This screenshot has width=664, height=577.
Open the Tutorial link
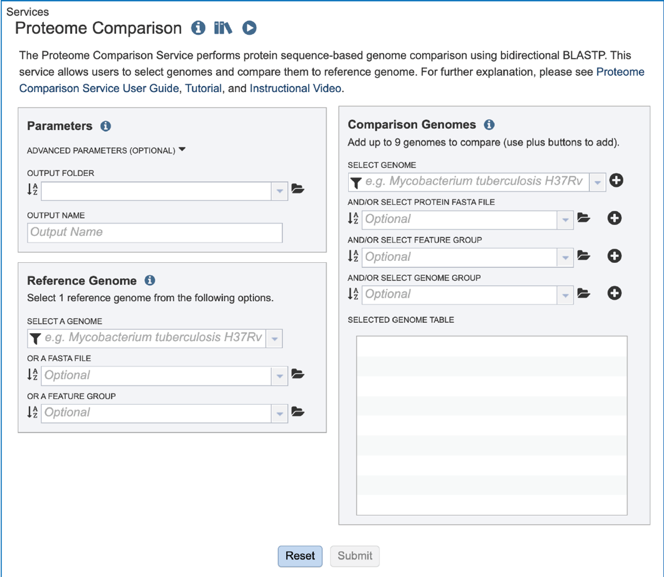[x=203, y=88]
